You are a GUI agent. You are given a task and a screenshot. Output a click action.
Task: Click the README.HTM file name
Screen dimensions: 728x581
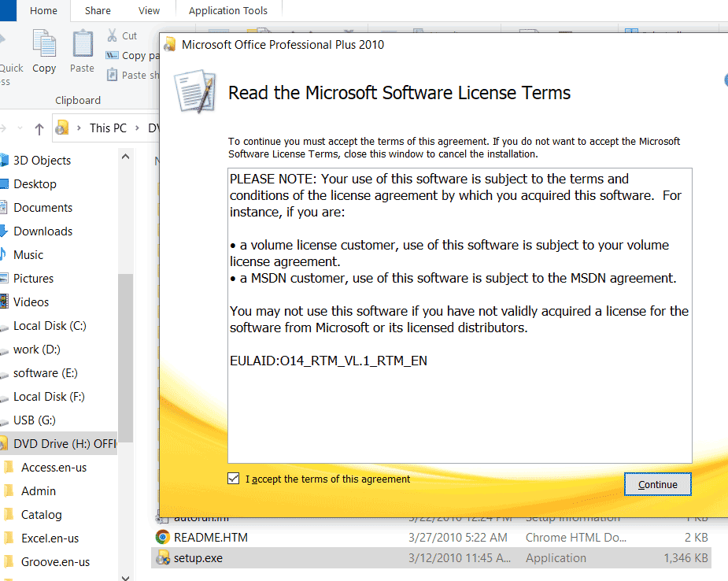tap(211, 538)
